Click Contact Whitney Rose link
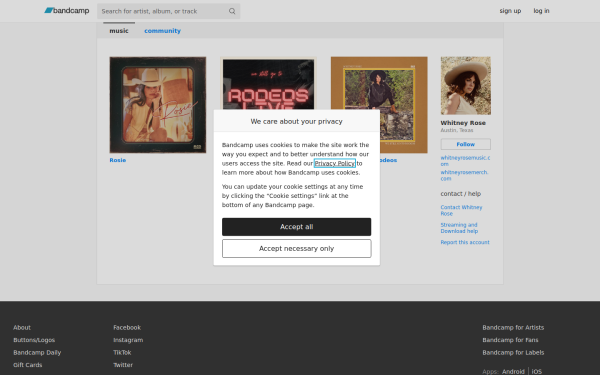Image resolution: width=600 pixels, height=375 pixels. [x=461, y=210]
